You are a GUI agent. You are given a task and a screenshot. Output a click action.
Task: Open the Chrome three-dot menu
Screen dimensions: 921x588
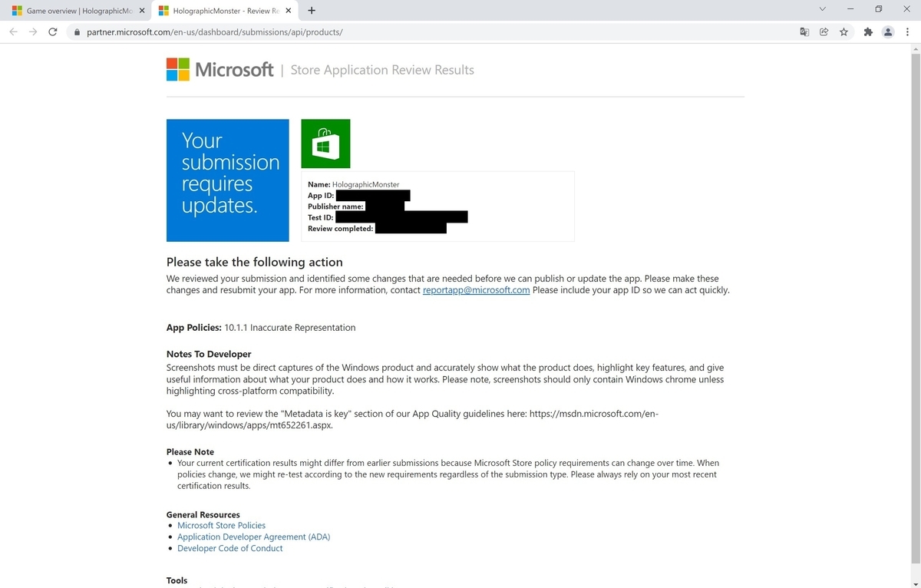click(x=908, y=32)
